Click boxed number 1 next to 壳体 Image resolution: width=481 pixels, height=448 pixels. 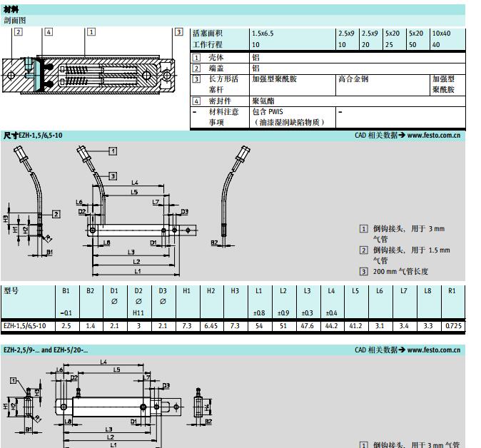[x=196, y=57]
